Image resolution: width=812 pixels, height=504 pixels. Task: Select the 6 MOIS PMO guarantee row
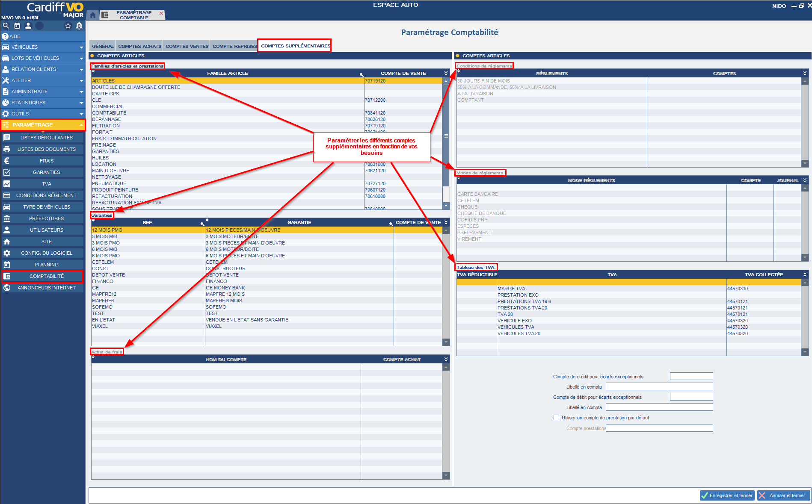[x=267, y=256]
